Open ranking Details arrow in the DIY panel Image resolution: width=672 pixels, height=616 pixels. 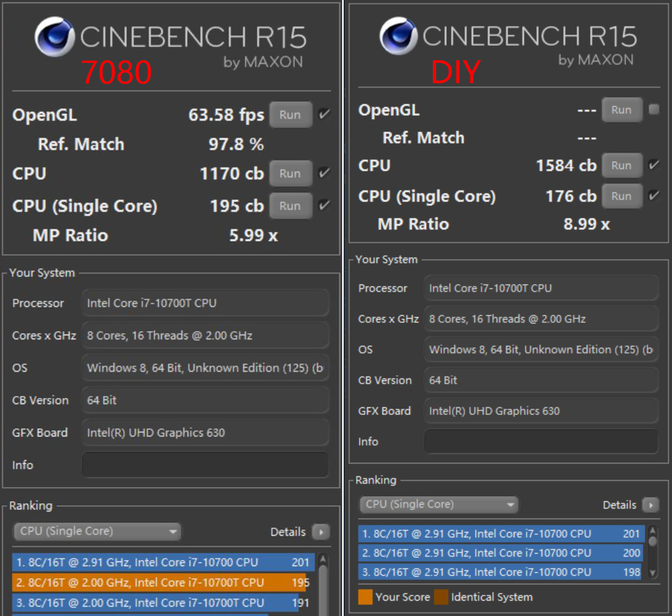coord(651,505)
